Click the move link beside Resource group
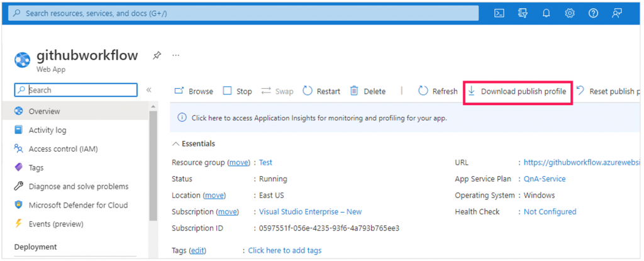This screenshot has width=644, height=261. [x=238, y=162]
